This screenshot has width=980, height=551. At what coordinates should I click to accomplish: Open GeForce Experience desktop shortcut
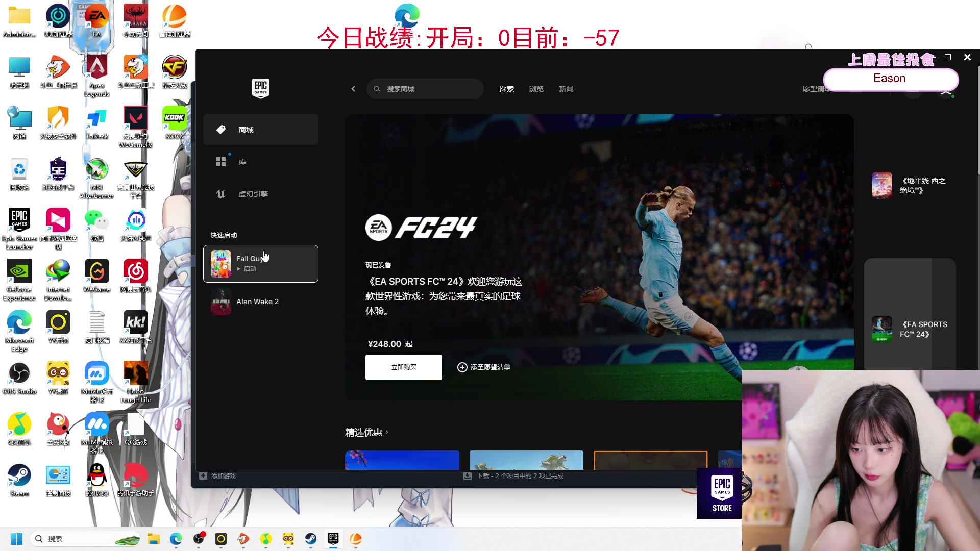click(19, 281)
